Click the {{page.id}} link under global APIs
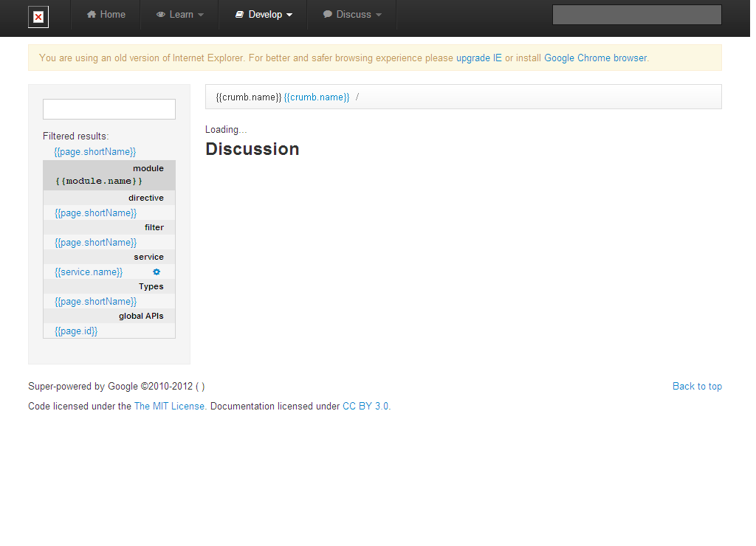The width and height of the screenshot is (756, 546). click(x=76, y=331)
